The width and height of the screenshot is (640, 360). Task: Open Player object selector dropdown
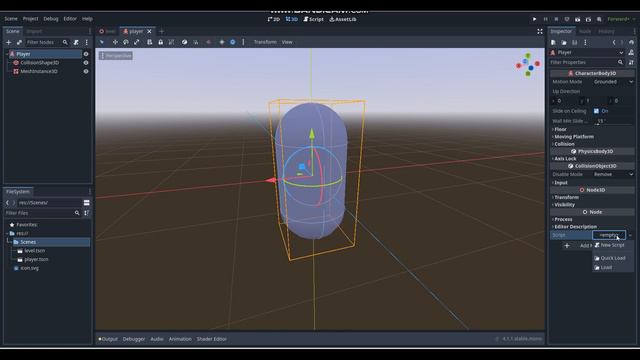(587, 53)
